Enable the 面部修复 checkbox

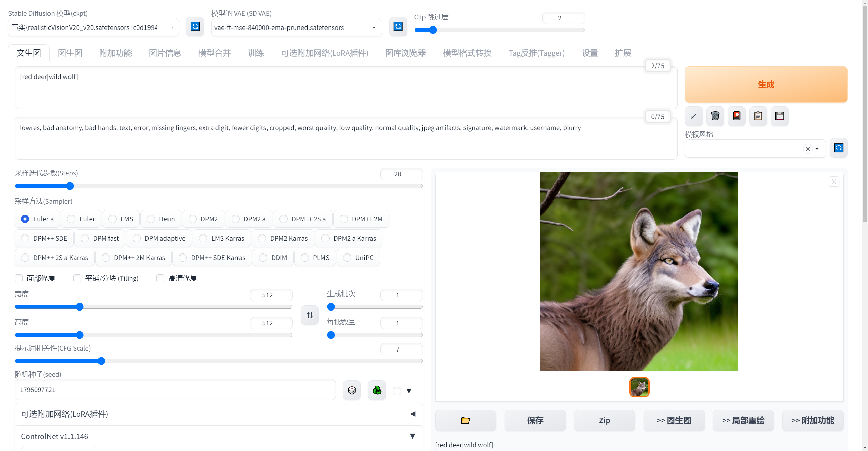tap(19, 278)
